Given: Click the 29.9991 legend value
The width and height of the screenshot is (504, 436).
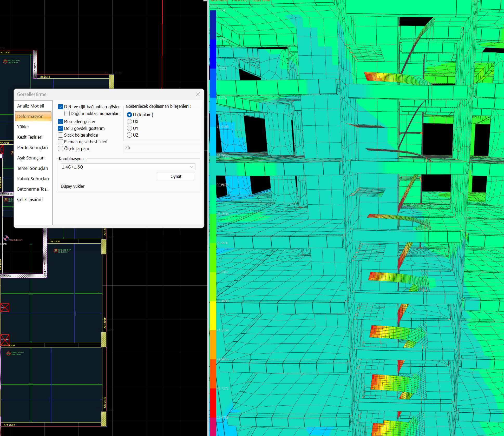Looking at the screenshot, I should [x=223, y=243].
